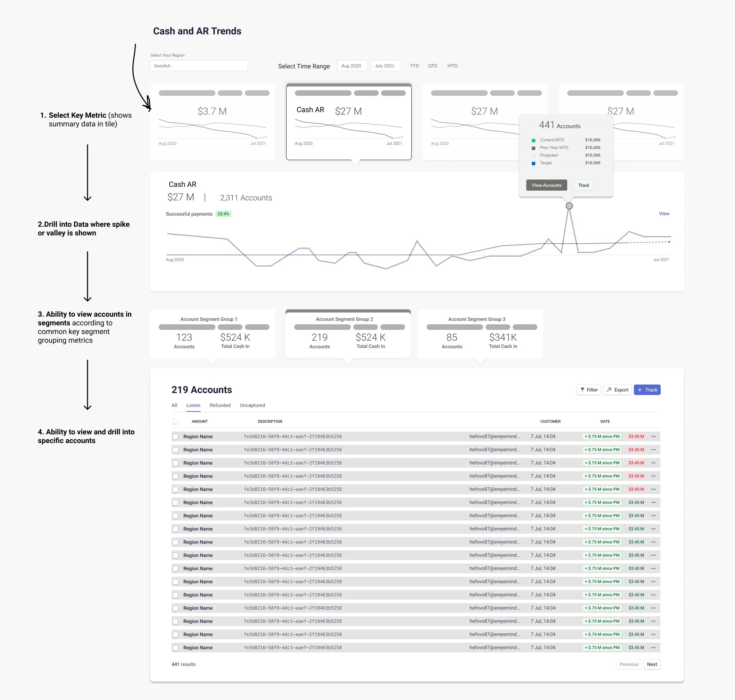Screen dimensions: 735x700
Task: Click the spike data point marker on chart
Action: tap(569, 206)
